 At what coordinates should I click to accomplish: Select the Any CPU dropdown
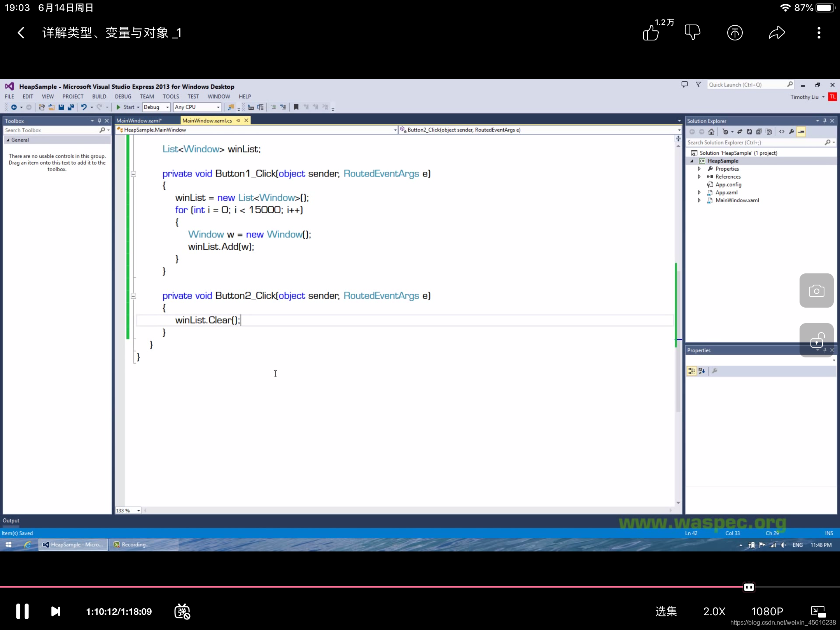point(196,107)
